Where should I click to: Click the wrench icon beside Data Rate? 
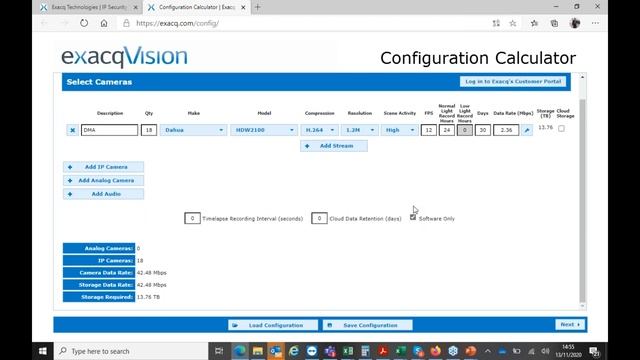click(x=527, y=130)
